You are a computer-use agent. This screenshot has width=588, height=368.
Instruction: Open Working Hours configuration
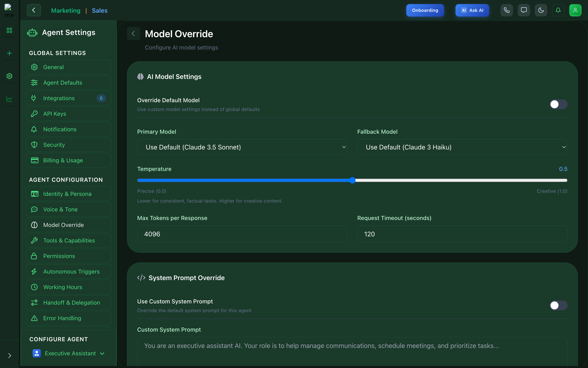coord(69,287)
